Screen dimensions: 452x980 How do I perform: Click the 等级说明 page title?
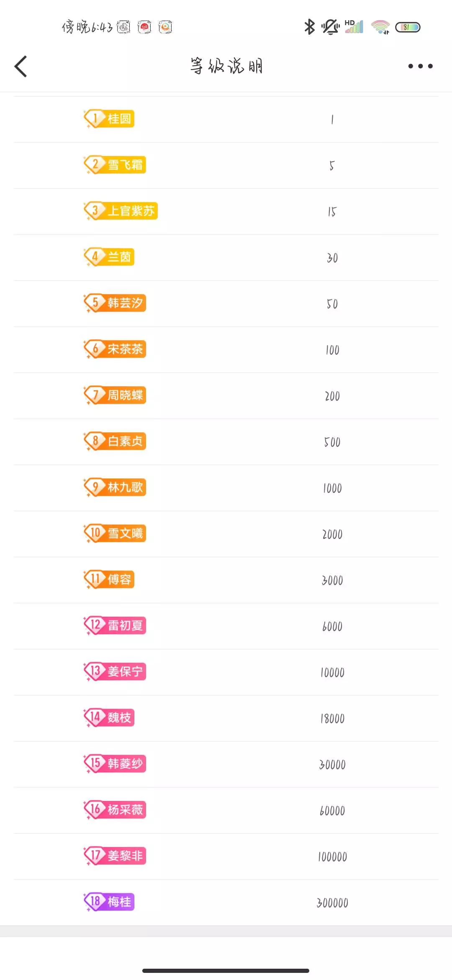226,66
